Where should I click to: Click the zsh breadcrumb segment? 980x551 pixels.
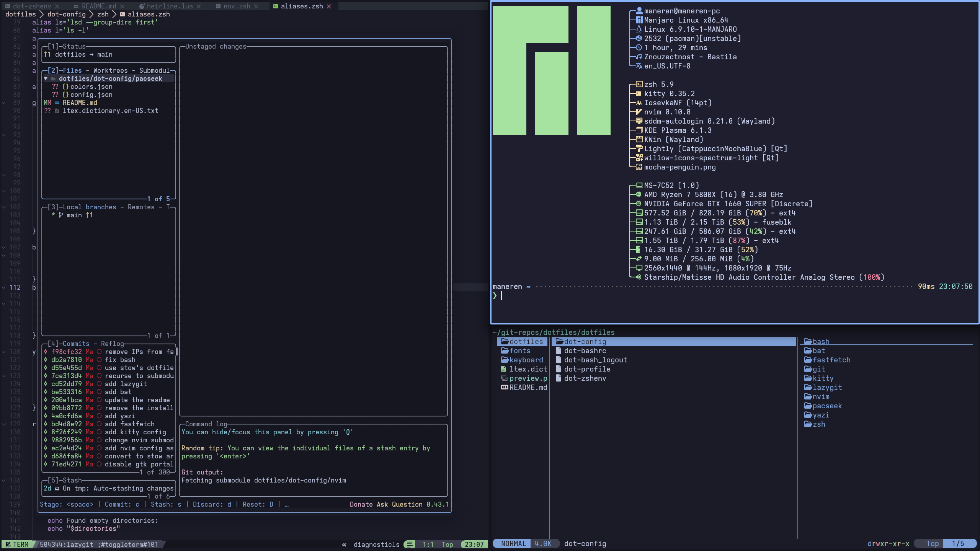(103, 14)
